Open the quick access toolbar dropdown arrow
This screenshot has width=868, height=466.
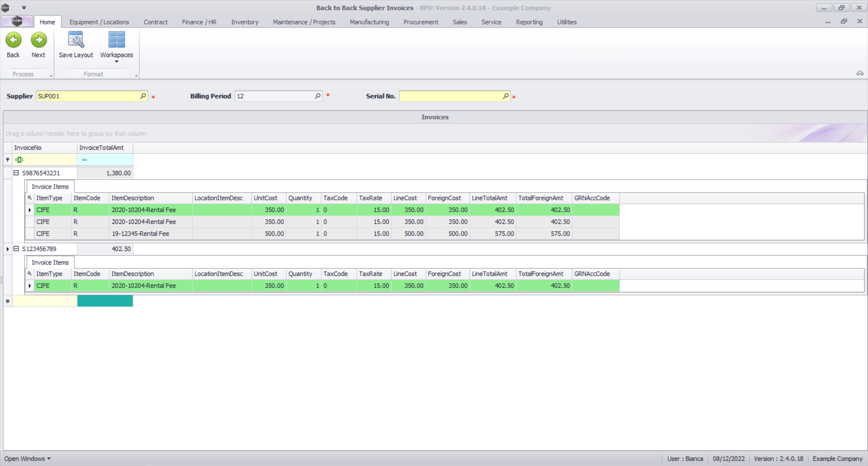click(24, 8)
